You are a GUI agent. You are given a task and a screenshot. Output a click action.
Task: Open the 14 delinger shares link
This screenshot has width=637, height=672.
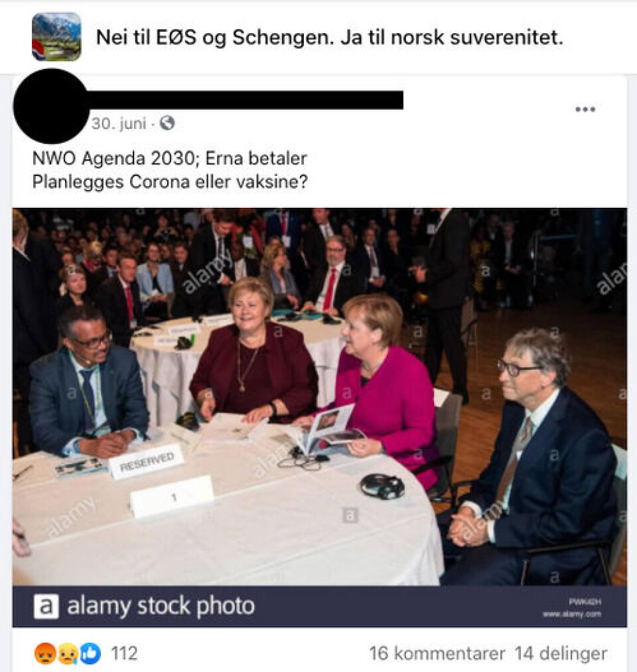click(x=561, y=654)
